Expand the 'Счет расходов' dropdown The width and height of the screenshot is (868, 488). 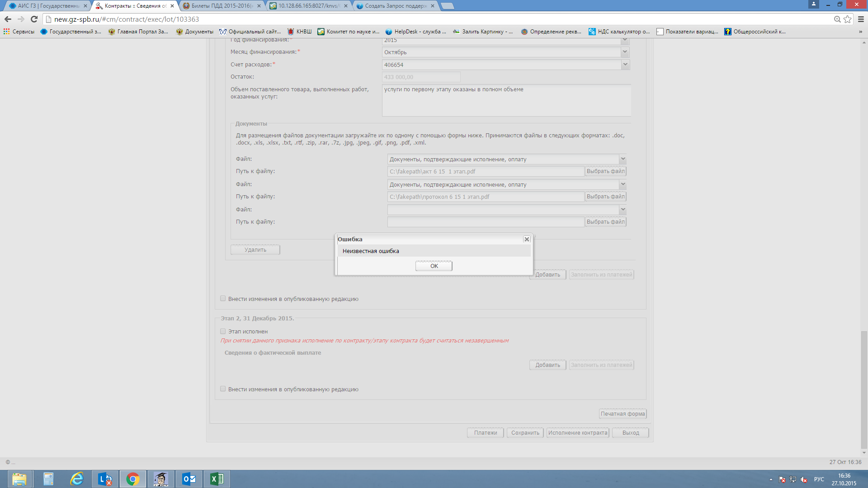(x=625, y=65)
